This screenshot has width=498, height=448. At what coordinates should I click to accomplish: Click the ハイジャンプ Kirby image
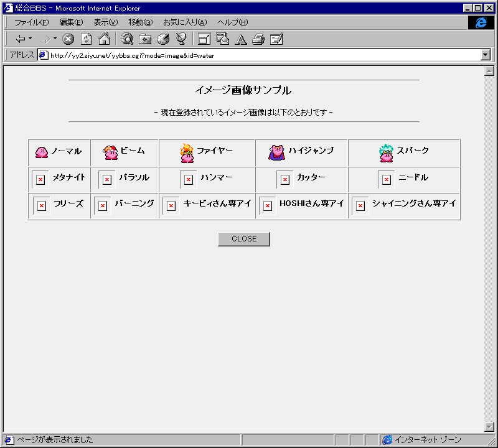[x=276, y=152]
